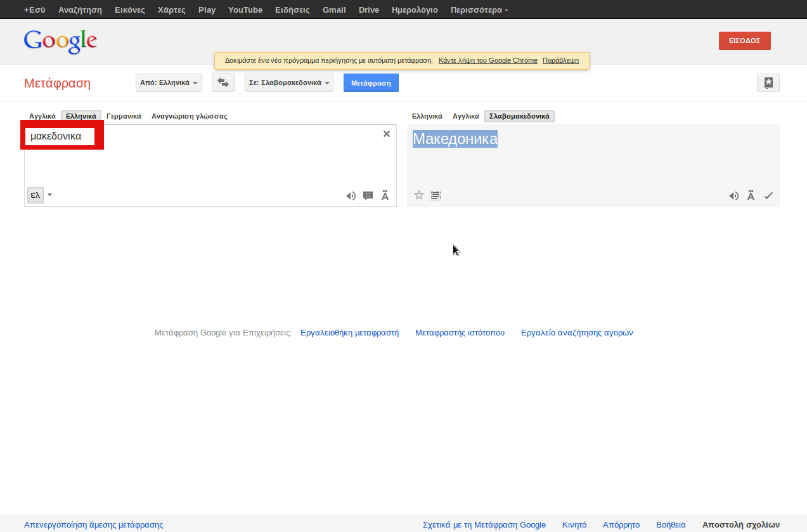This screenshot has width=807, height=532.
Task: Open Χάρτες in the top bar
Action: pos(172,10)
